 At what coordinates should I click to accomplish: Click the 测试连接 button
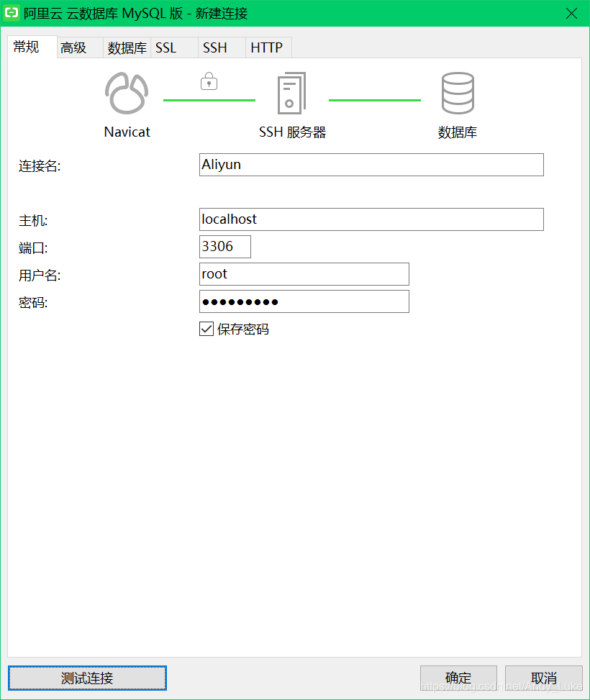coord(87,678)
